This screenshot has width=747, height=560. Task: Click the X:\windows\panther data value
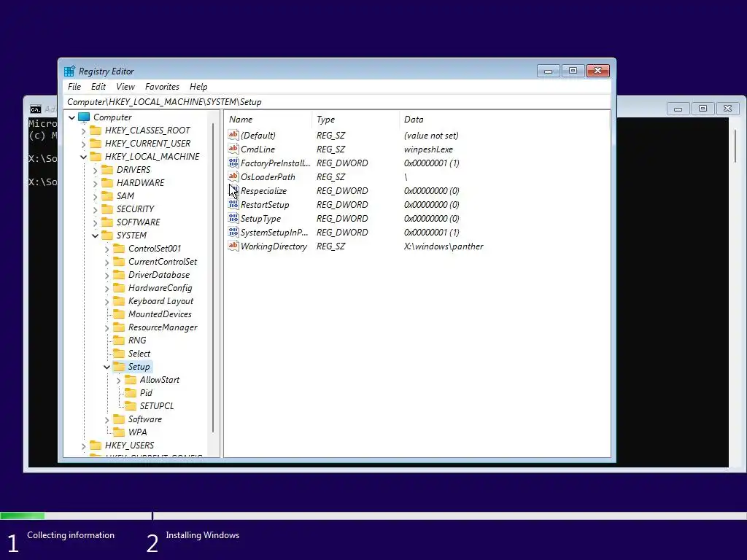coord(444,246)
